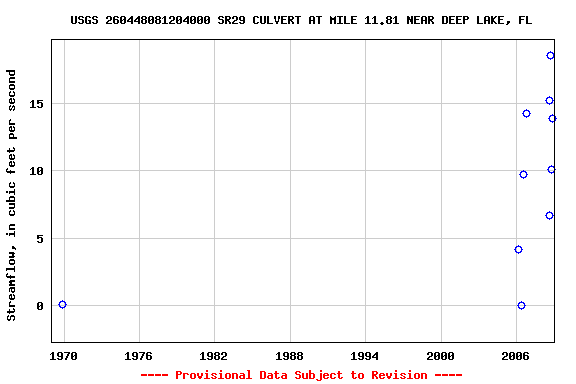Click the x-axis tick label 1976

pyautogui.click(x=138, y=356)
